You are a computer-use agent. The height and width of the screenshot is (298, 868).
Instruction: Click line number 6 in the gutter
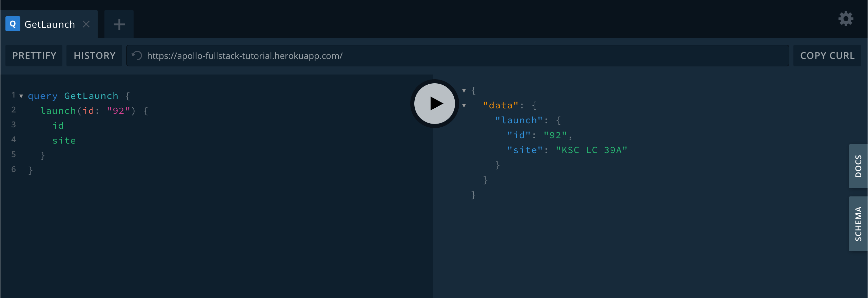click(x=14, y=169)
